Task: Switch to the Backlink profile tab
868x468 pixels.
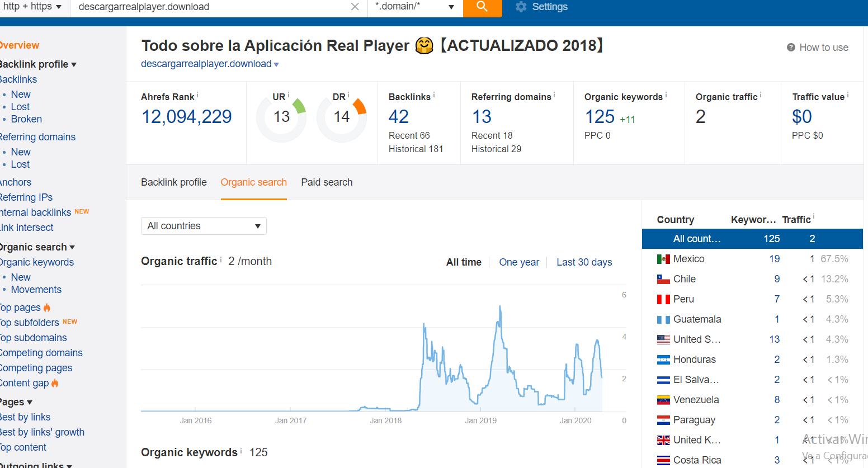Action: click(x=174, y=182)
